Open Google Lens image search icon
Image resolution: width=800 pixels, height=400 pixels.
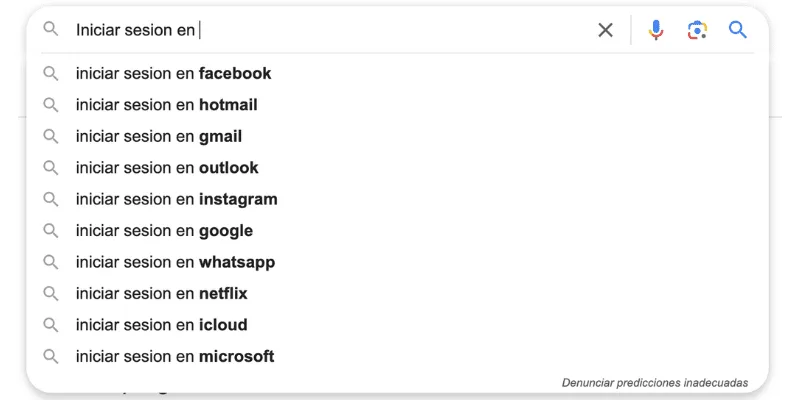point(697,30)
